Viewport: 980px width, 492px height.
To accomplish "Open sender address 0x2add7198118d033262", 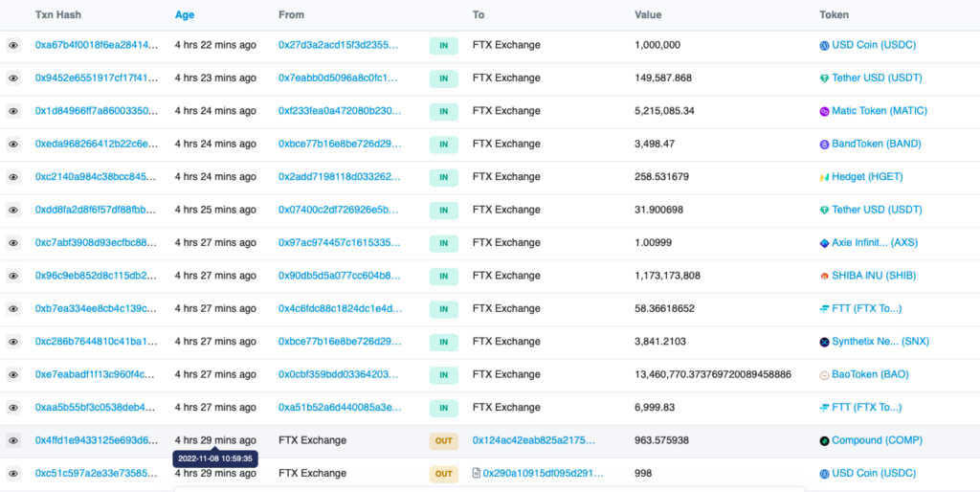I will (x=340, y=177).
